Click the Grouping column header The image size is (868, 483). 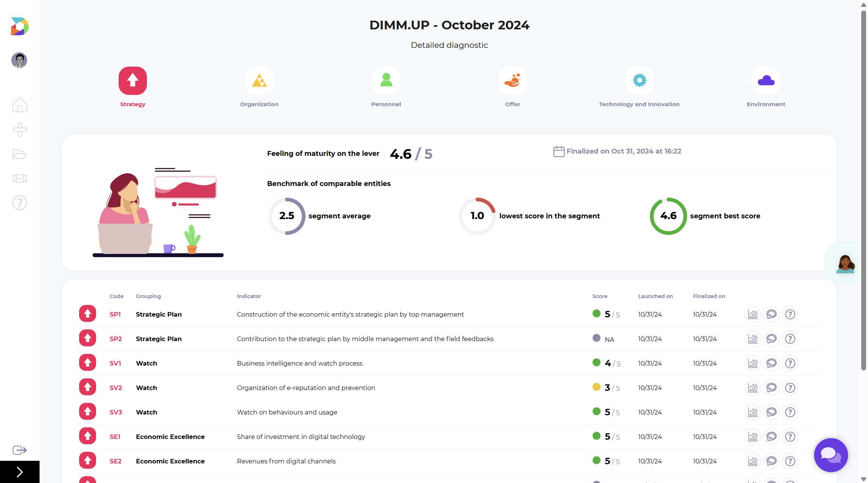coord(148,296)
